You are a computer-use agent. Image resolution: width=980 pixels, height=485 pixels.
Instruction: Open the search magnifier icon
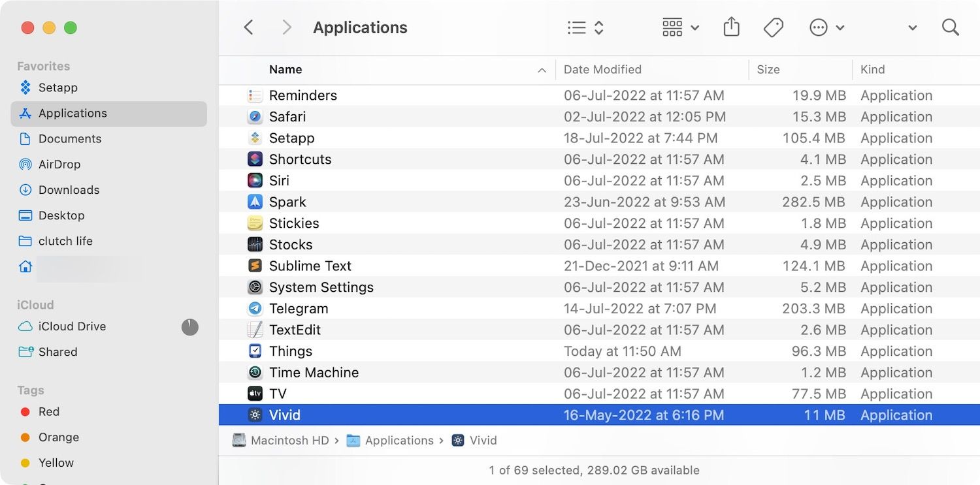[x=950, y=27]
